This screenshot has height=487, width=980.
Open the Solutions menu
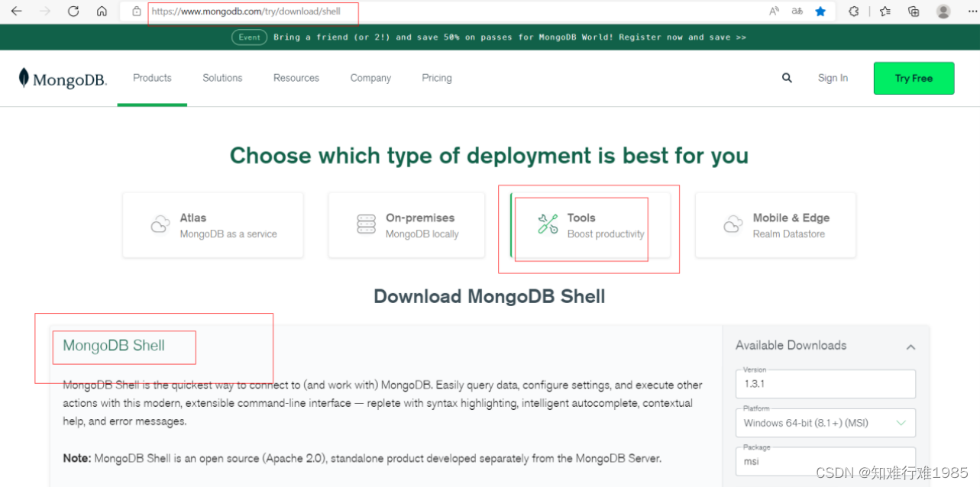click(222, 78)
